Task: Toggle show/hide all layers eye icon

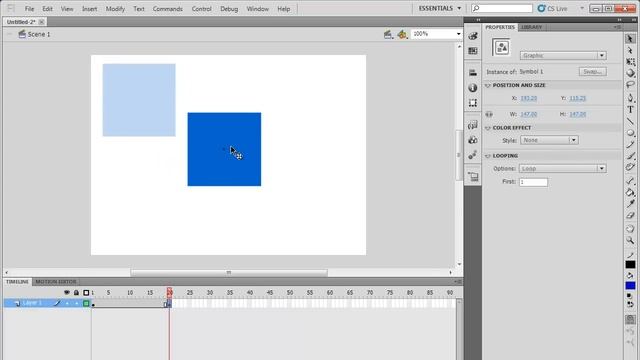Action: click(67, 293)
